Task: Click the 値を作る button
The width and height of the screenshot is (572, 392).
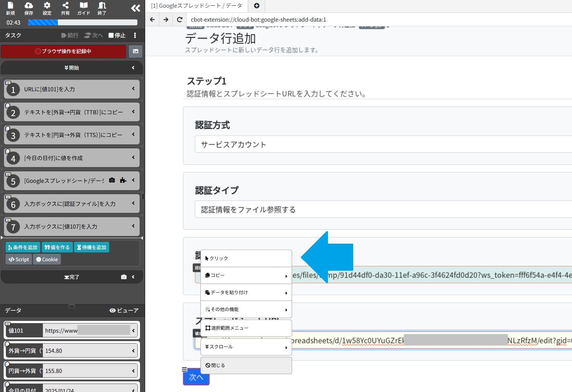Action: [57, 247]
